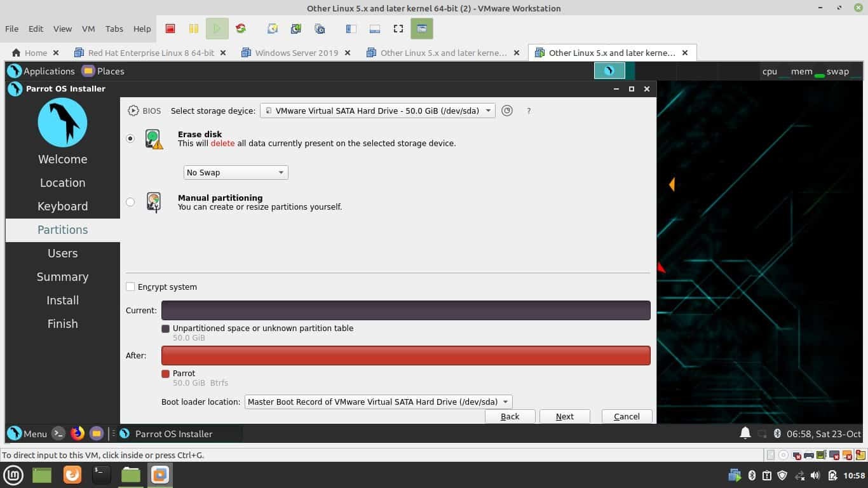Open the Linux Mint menu logo on host taskbar
The image size is (868, 488).
tap(13, 475)
